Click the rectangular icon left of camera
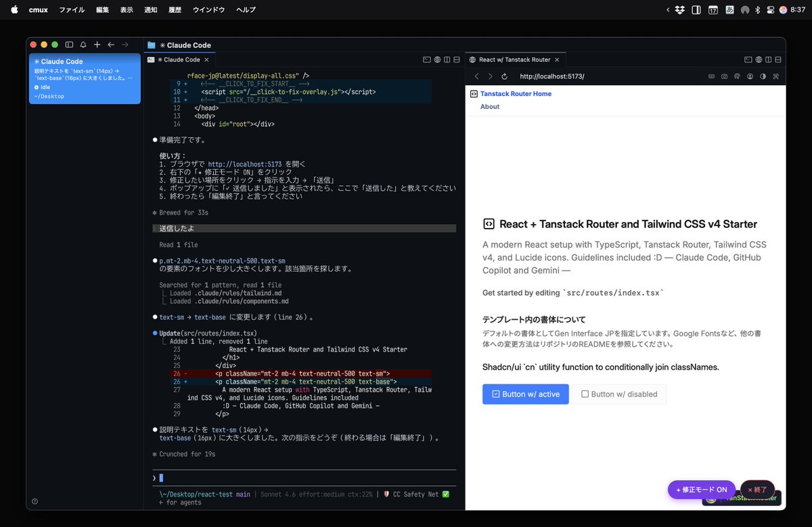The image size is (812, 527). [x=712, y=76]
